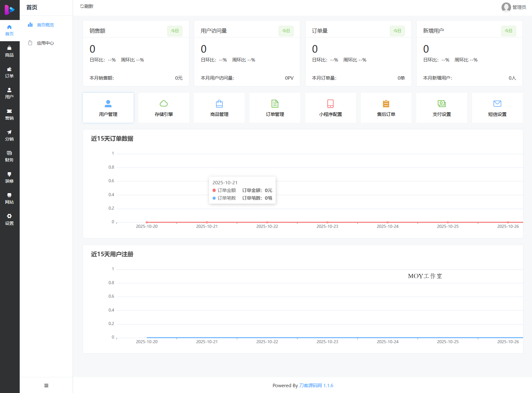Follow the 刀客源码网 footer link
The height and width of the screenshot is (393, 532).
tap(310, 385)
